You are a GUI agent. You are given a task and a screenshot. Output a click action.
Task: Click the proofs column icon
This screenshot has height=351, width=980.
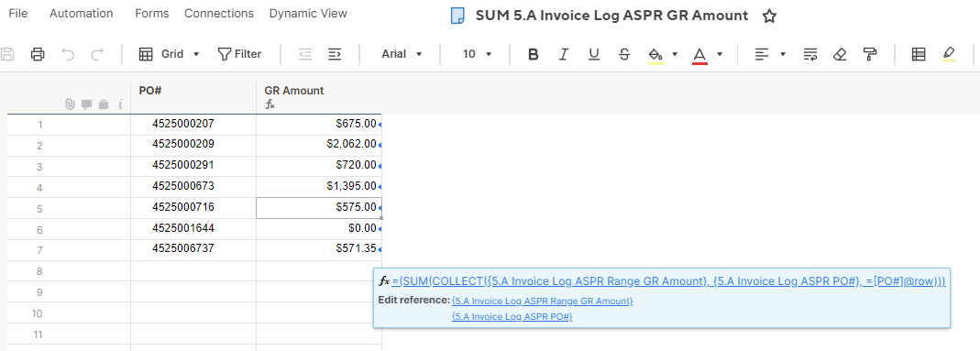[103, 104]
